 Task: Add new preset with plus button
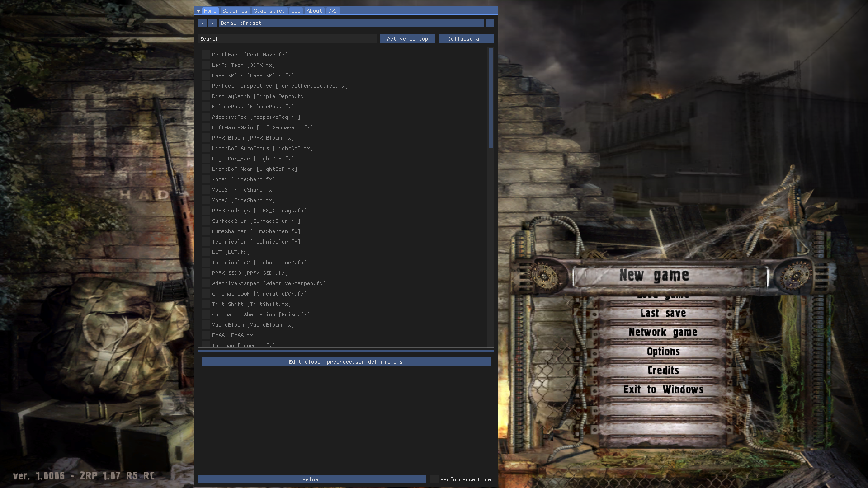click(490, 23)
